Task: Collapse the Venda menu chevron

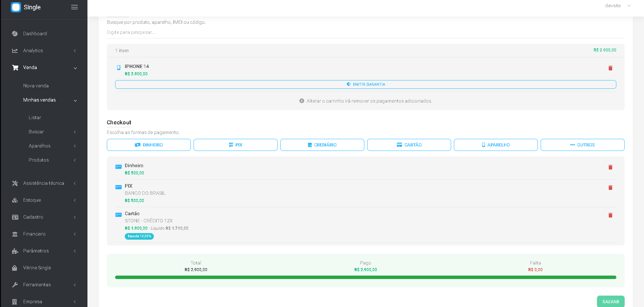Action: pyautogui.click(x=75, y=68)
